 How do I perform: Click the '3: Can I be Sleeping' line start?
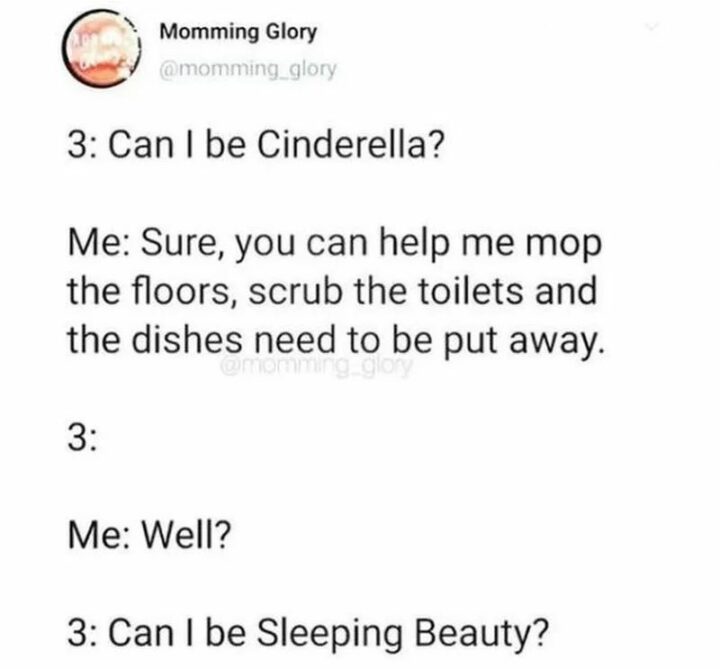[x=234, y=633]
